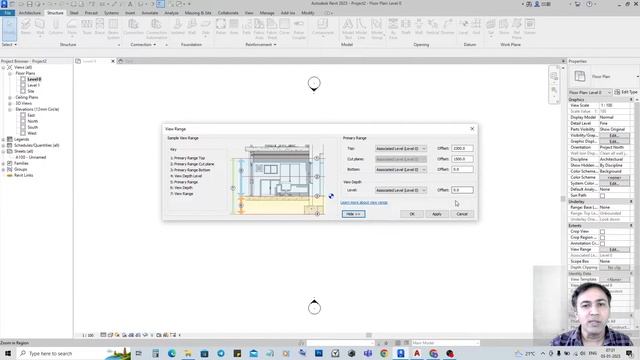Viewport: 640px width, 360px height.
Task: Toggle the Crop Region Visible checkbox
Action: pyautogui.click(x=602, y=238)
